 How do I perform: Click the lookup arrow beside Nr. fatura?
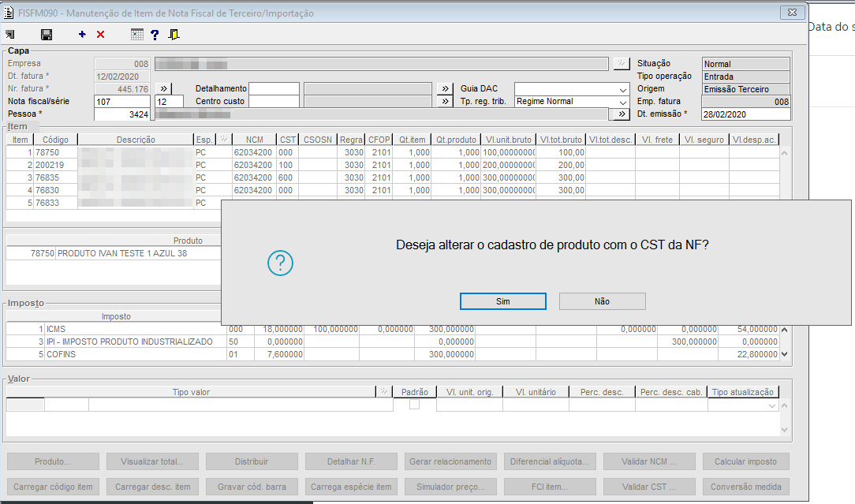pos(163,89)
